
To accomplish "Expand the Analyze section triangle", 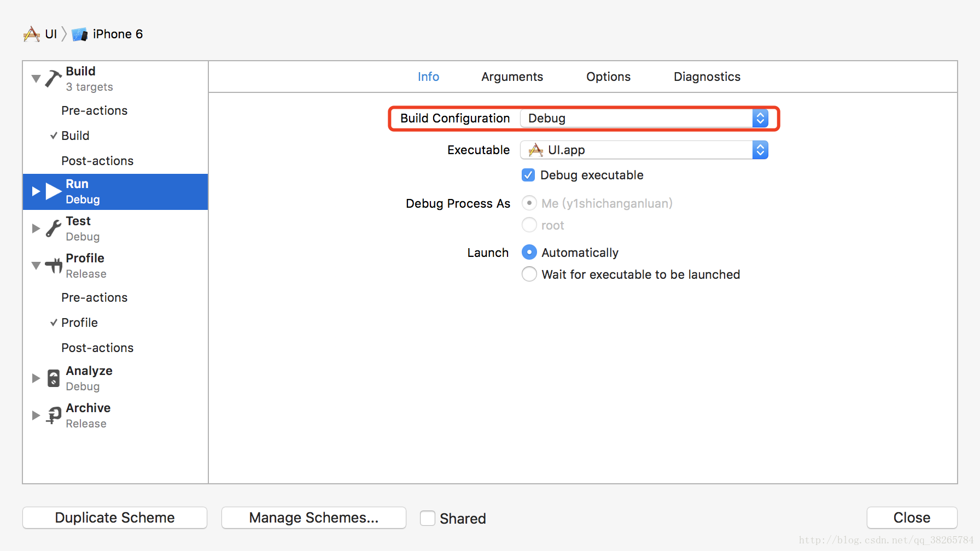I will coord(36,378).
